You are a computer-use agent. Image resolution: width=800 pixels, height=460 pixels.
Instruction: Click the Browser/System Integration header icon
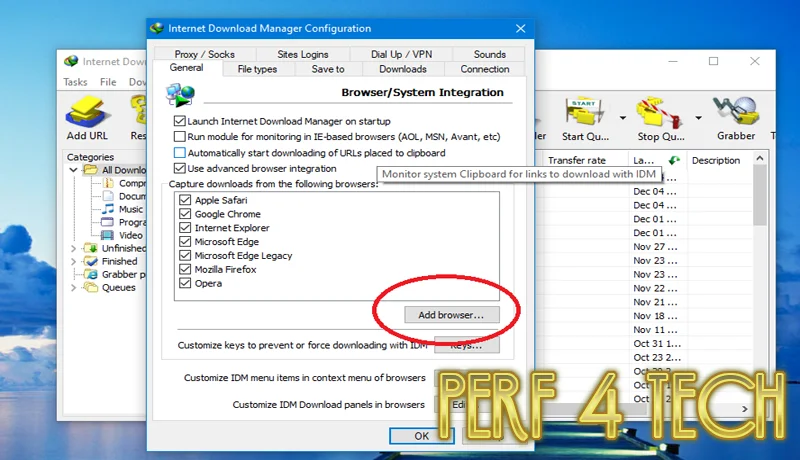click(180, 95)
